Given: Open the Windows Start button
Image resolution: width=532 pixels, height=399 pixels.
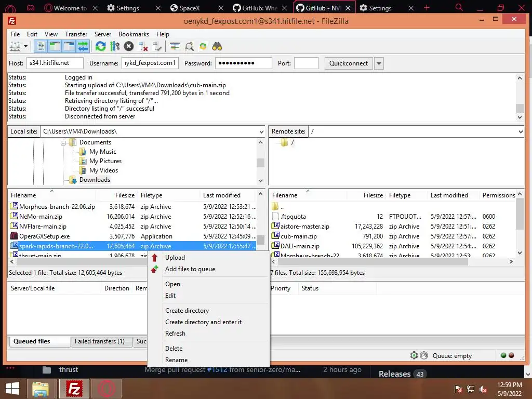Looking at the screenshot, I should pyautogui.click(x=12, y=389).
